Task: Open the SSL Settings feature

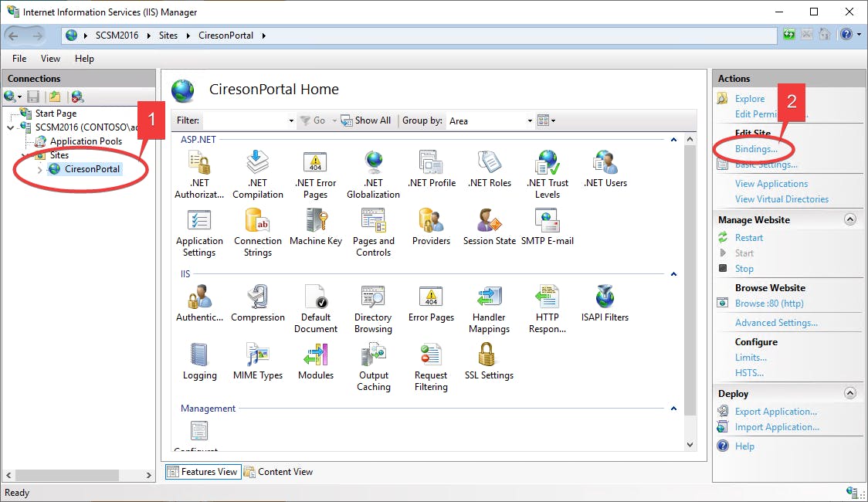Action: pos(490,361)
